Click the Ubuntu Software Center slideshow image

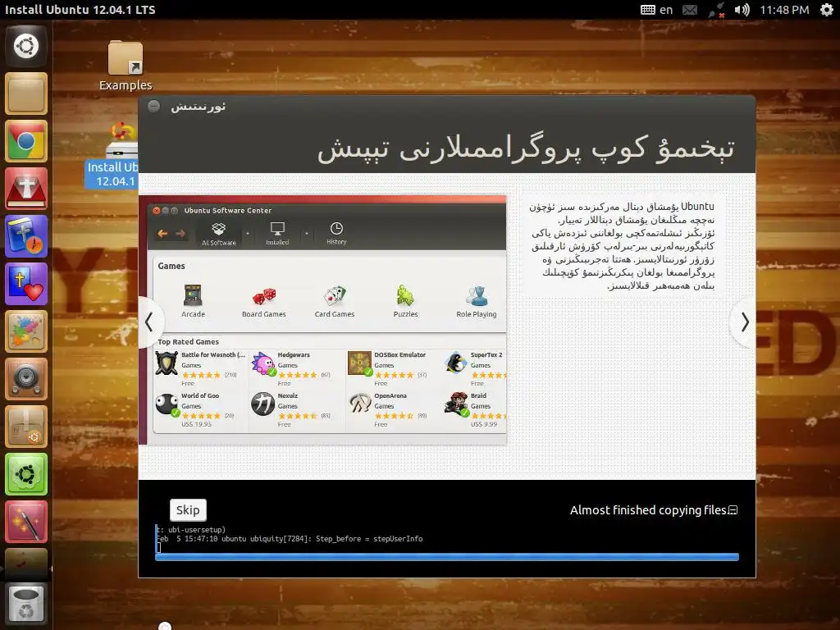tap(322, 321)
